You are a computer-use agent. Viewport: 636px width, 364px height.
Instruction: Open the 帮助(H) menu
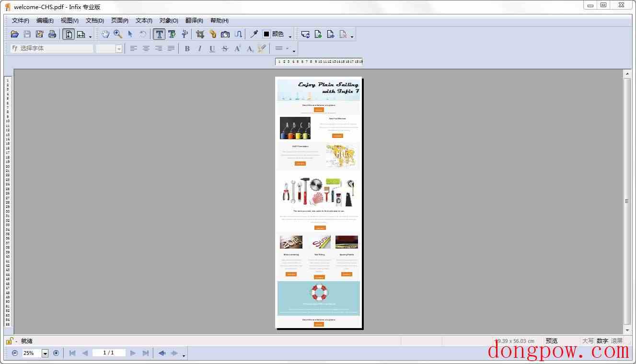[220, 21]
